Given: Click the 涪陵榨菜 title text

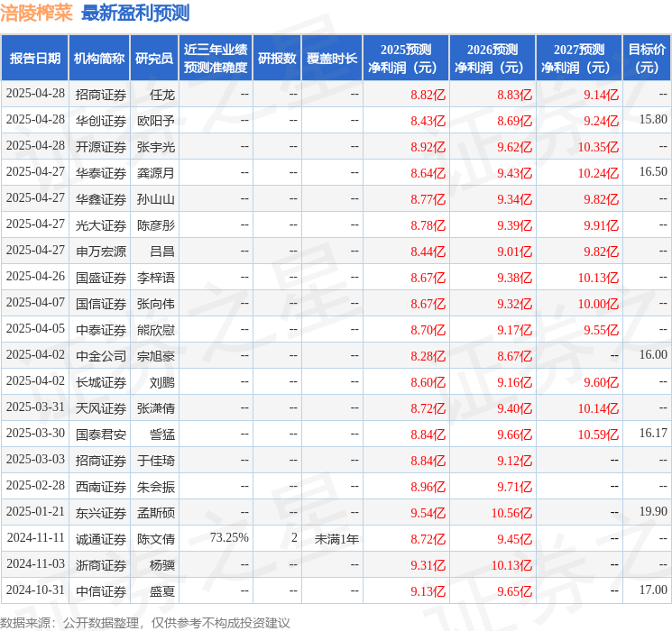Looking at the screenshot, I should (36, 13).
